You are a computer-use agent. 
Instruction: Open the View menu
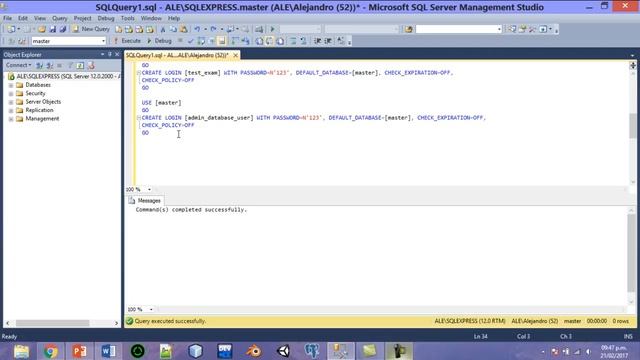pyautogui.click(x=40, y=18)
